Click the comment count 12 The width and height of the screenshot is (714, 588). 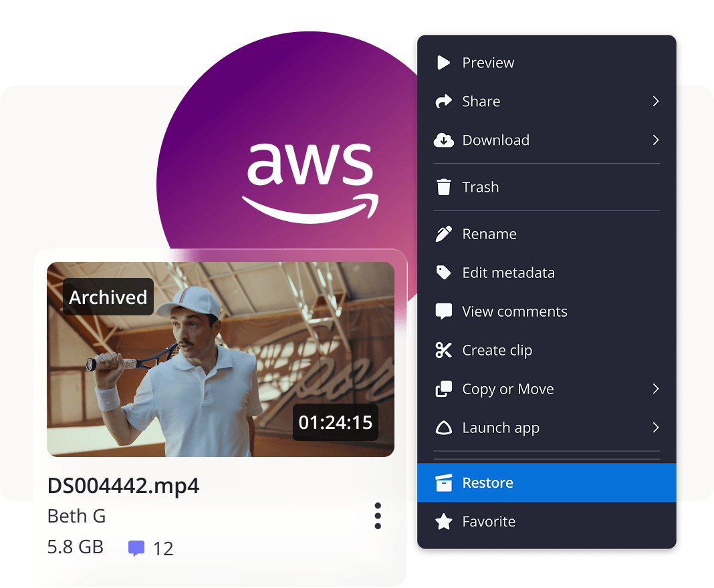[163, 549]
